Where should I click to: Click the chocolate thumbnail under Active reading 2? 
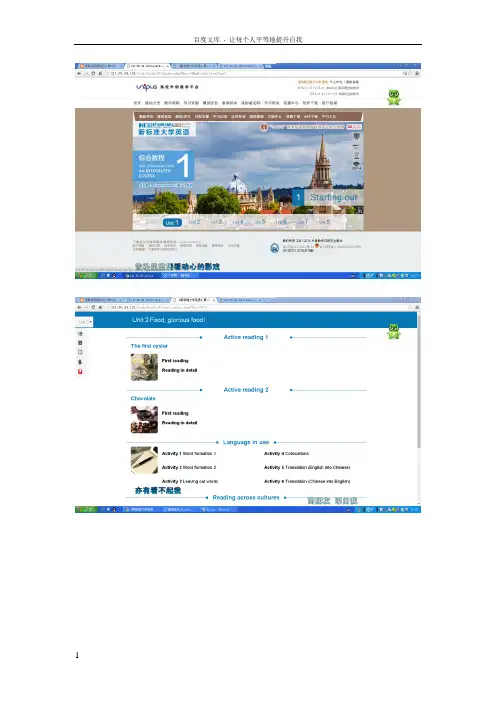144,419
